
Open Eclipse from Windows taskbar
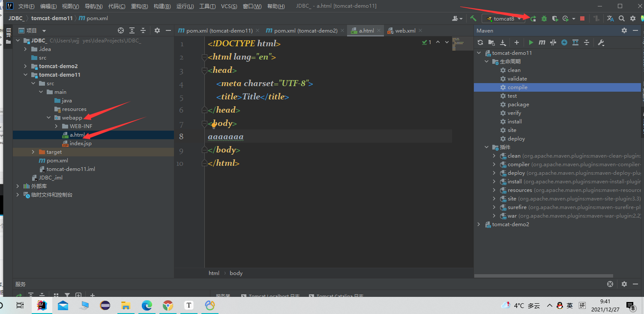coord(105,305)
